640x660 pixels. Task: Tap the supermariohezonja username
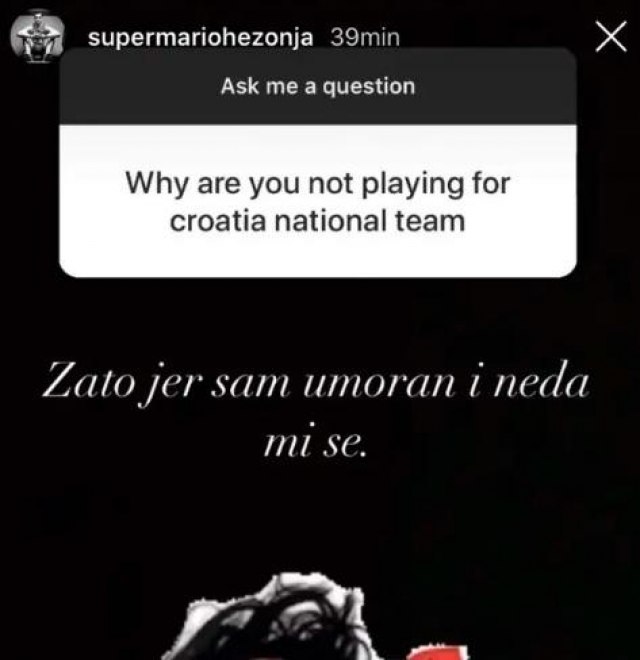pos(201,38)
